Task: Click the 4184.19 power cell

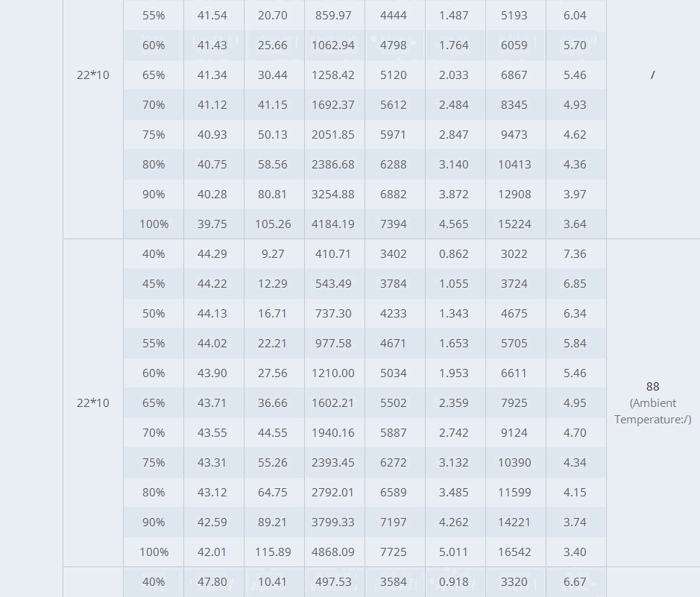Action: [333, 224]
